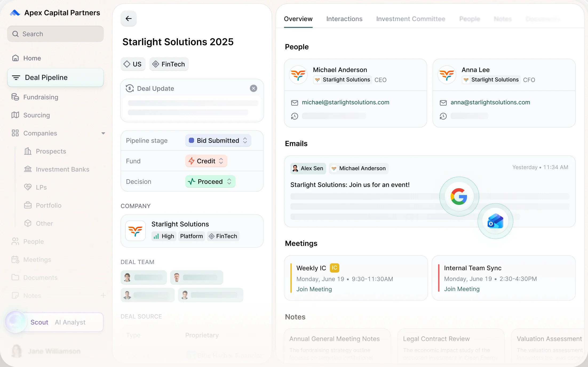Click the Scout AI Analyst orb
The image size is (588, 367).
tap(15, 322)
